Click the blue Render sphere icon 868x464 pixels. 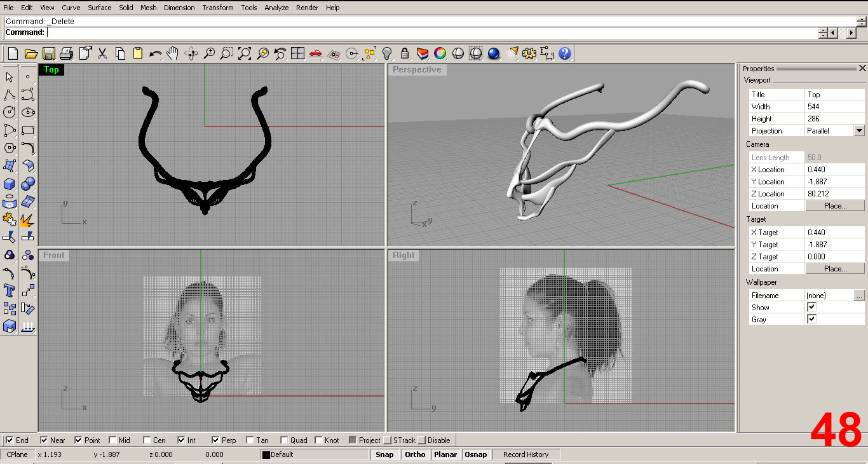[x=494, y=54]
